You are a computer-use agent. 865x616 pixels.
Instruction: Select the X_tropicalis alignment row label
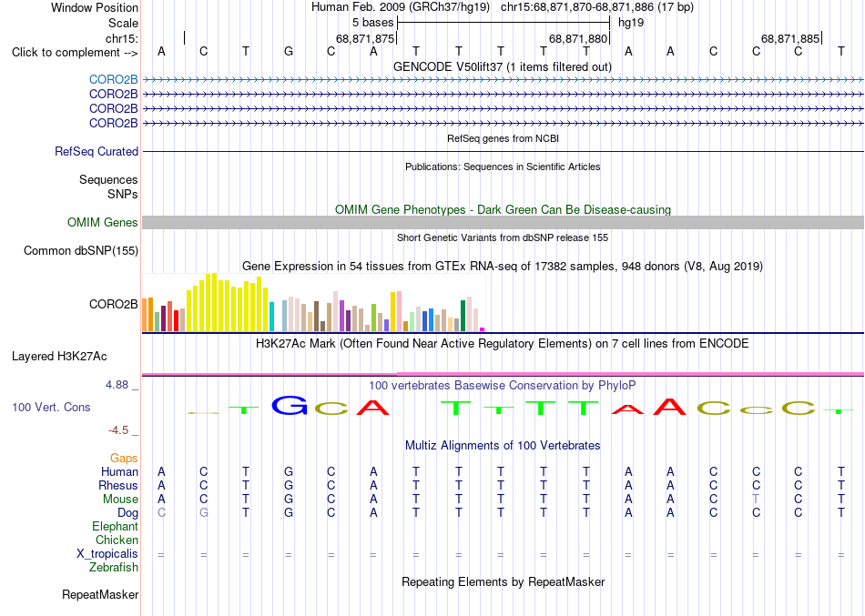(107, 554)
